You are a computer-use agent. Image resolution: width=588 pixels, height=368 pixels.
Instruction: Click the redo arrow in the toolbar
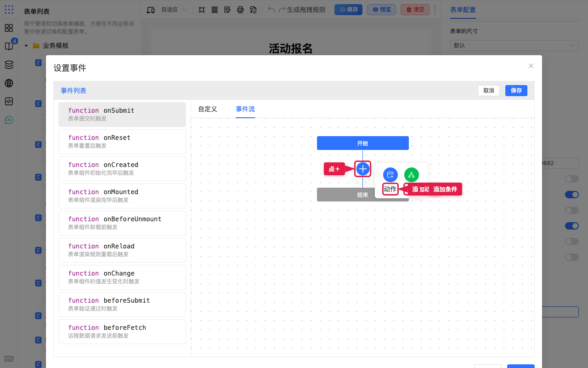click(283, 10)
